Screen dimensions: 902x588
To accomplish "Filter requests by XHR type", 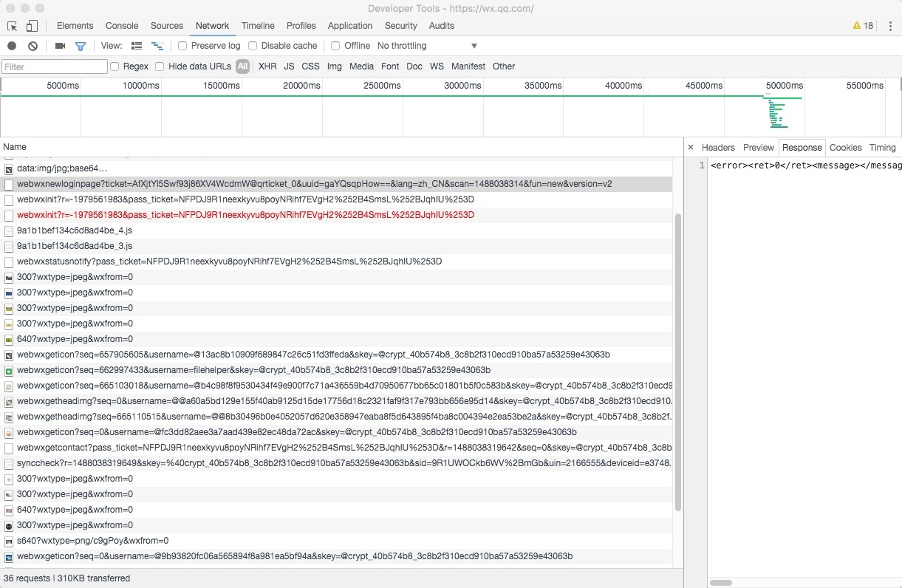I will (x=267, y=66).
